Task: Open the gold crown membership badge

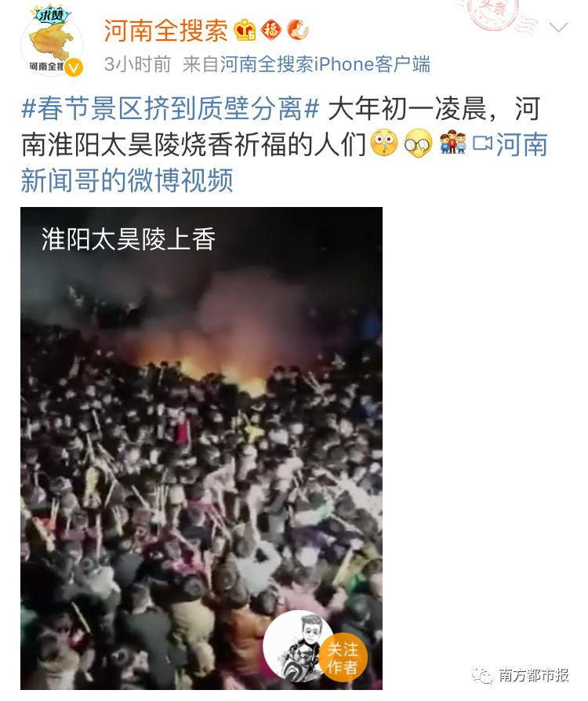Action: tap(245, 30)
